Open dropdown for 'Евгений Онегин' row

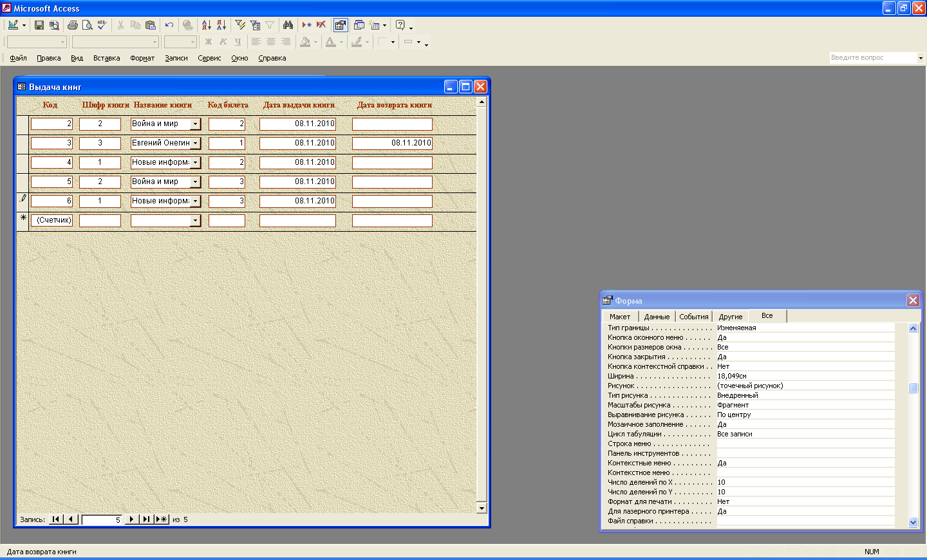tap(196, 144)
